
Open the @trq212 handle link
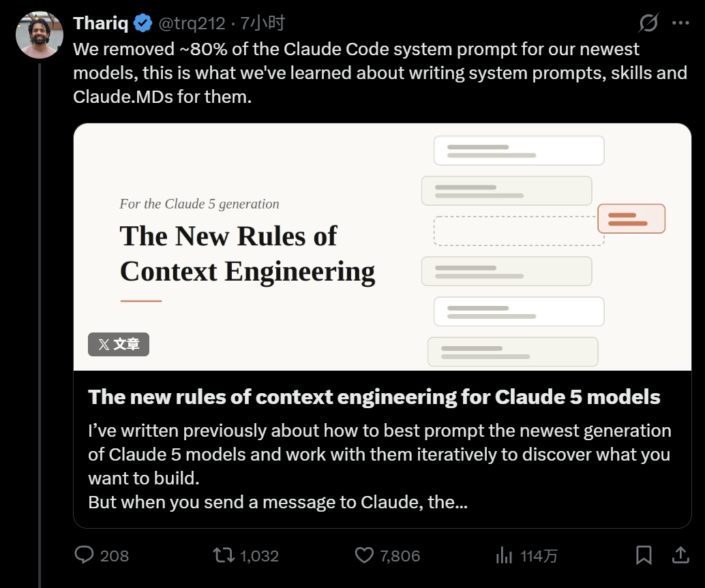[x=192, y=23]
